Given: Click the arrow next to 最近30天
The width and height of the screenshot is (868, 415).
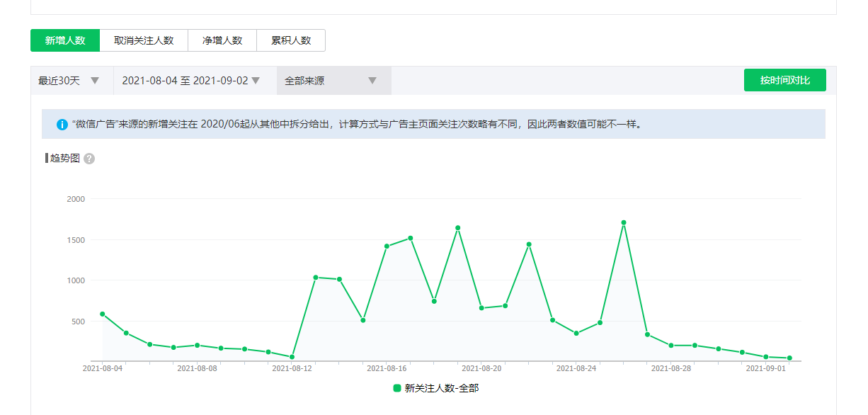Looking at the screenshot, I should point(95,81).
